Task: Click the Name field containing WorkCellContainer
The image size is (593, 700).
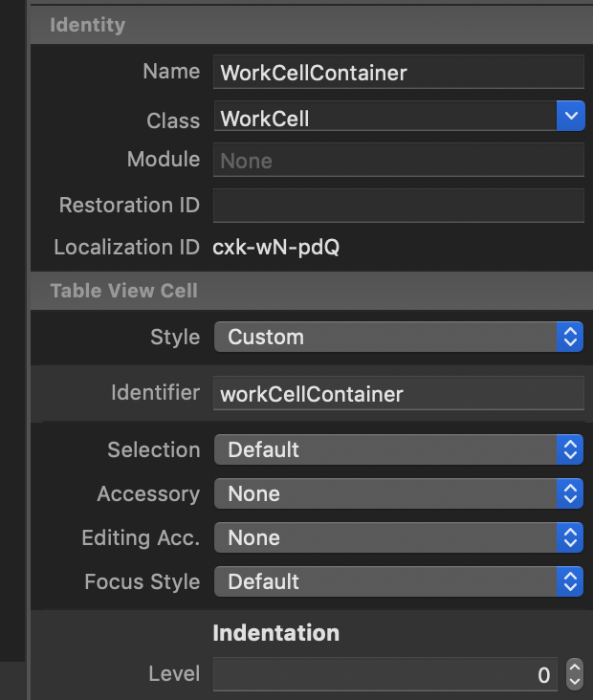Action: click(x=398, y=73)
